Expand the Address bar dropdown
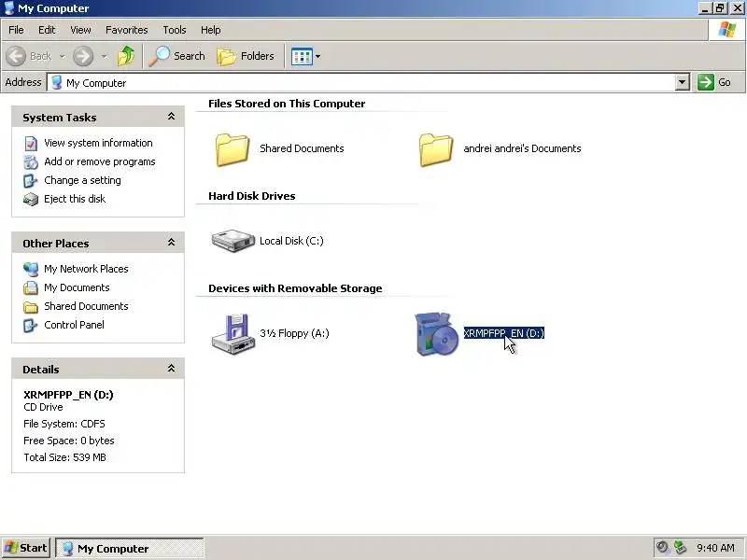Viewport: 747px width, 560px height. 683,82
